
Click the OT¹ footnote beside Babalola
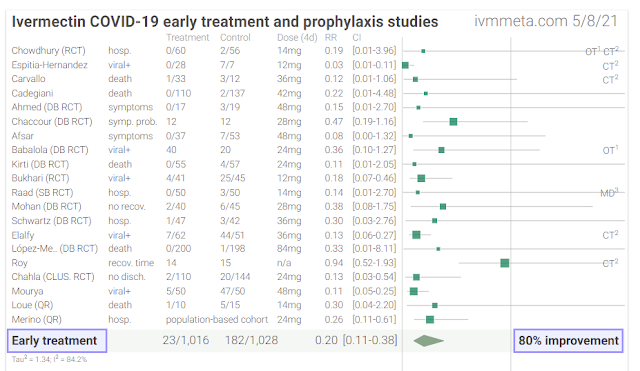tap(610, 150)
